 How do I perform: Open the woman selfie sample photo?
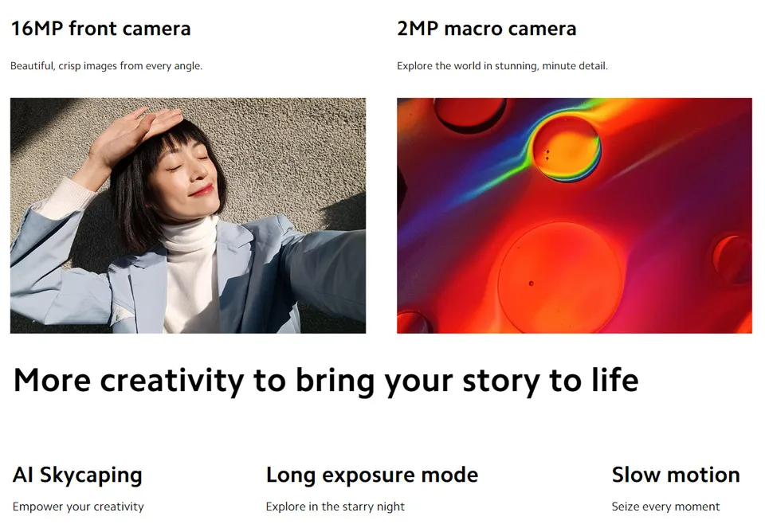[188, 216]
